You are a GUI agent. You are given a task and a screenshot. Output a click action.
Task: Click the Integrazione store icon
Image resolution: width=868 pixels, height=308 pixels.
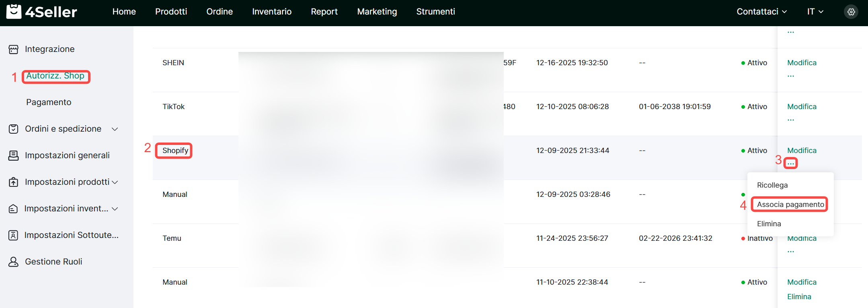[14, 49]
